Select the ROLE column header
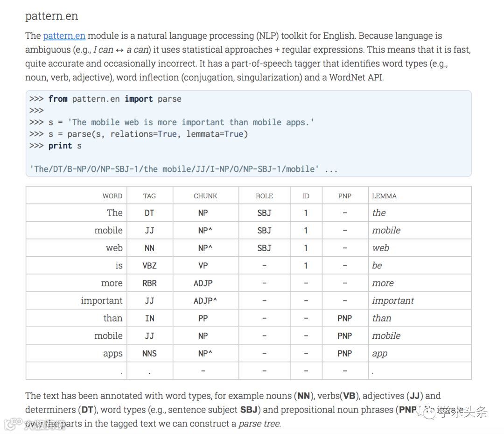The width and height of the screenshot is (504, 434). (x=264, y=196)
